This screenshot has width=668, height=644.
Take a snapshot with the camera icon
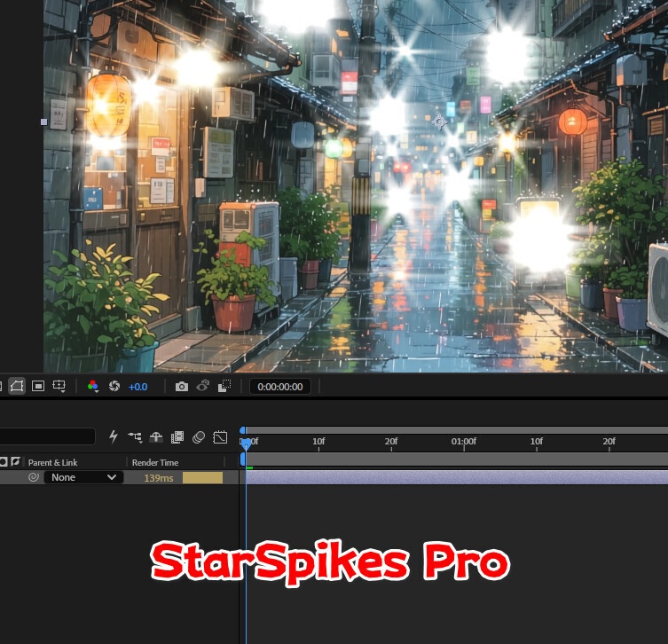click(x=182, y=387)
